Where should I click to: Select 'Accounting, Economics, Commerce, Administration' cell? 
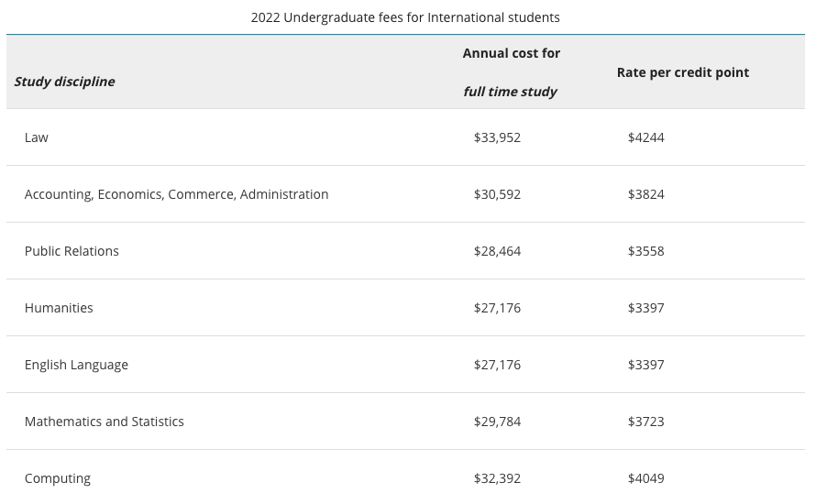pos(176,194)
